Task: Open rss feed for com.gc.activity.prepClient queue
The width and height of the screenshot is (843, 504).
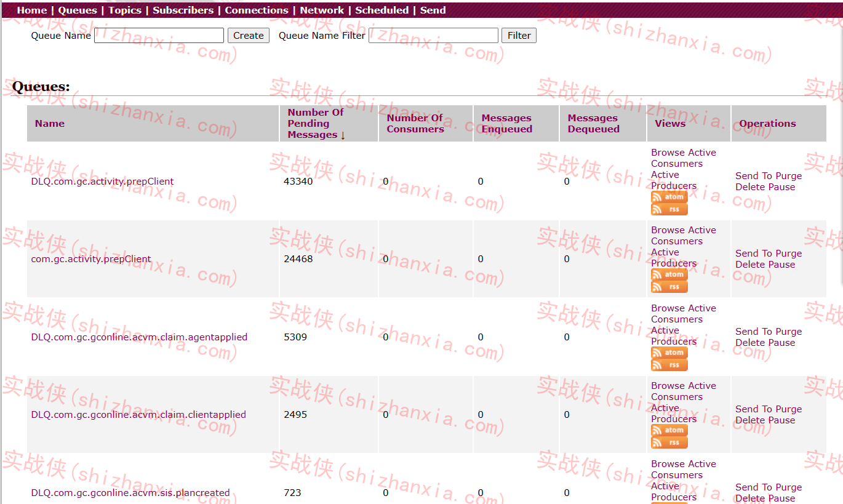Action: 669,287
